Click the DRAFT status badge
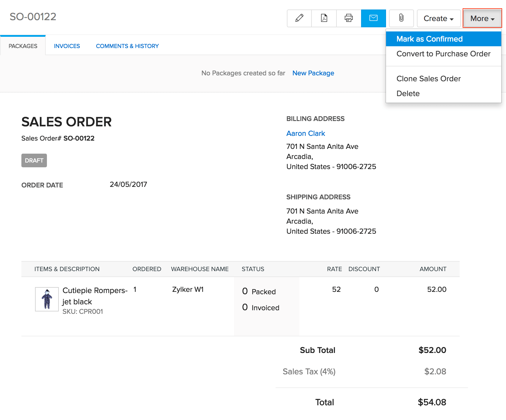506x420 pixels. tap(34, 160)
